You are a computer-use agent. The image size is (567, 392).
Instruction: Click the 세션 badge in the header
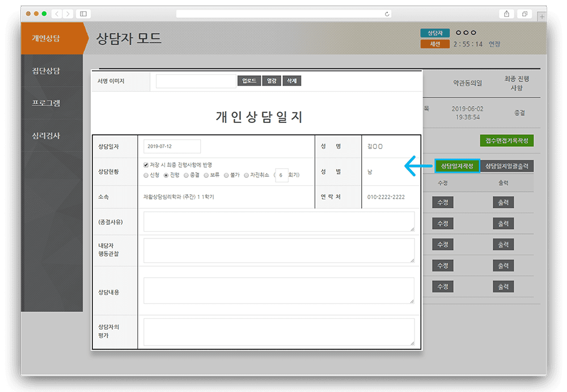pyautogui.click(x=435, y=44)
